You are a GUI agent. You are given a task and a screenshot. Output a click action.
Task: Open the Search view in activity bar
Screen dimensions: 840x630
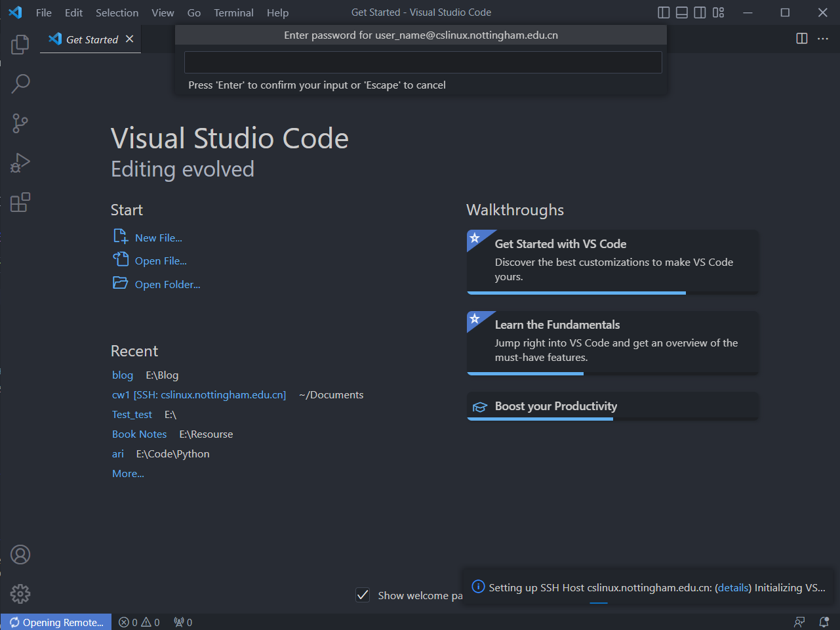[20, 84]
